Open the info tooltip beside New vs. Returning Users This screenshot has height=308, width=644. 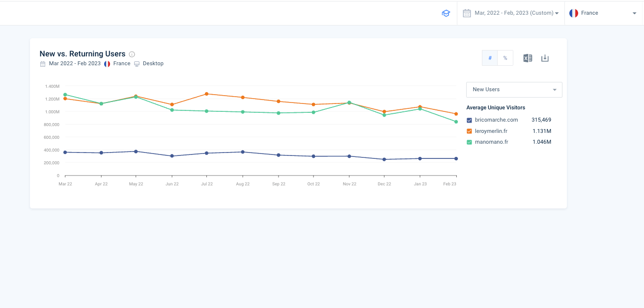tap(132, 54)
